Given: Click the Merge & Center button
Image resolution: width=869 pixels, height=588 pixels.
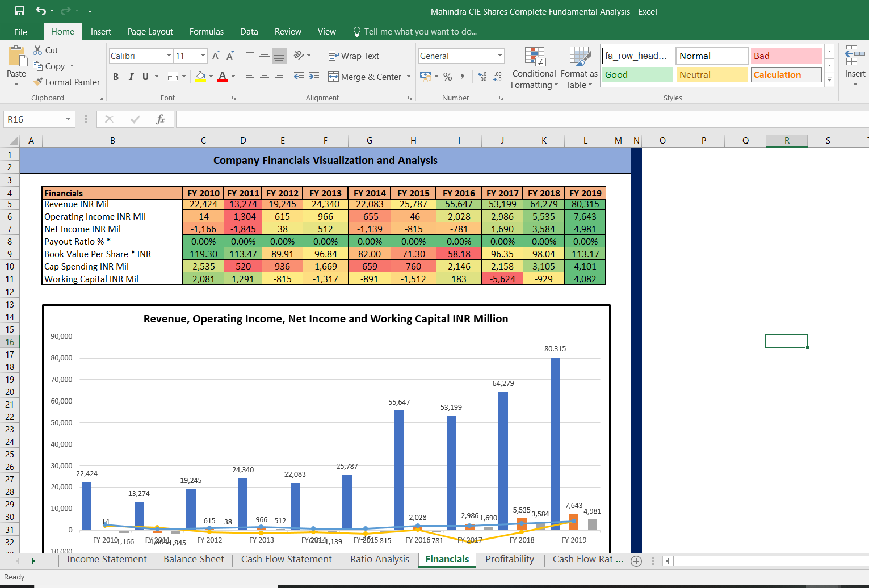Looking at the screenshot, I should 365,77.
